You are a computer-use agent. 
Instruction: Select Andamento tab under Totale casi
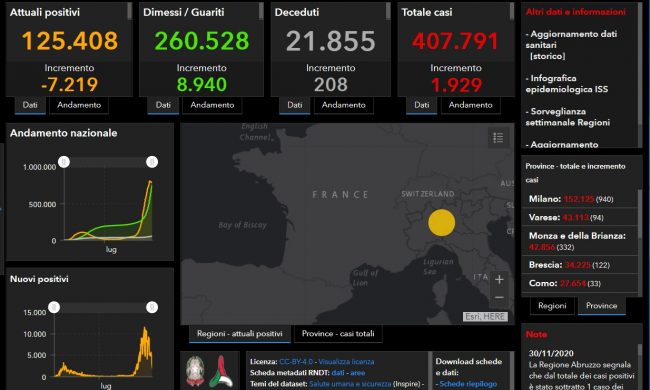click(471, 105)
